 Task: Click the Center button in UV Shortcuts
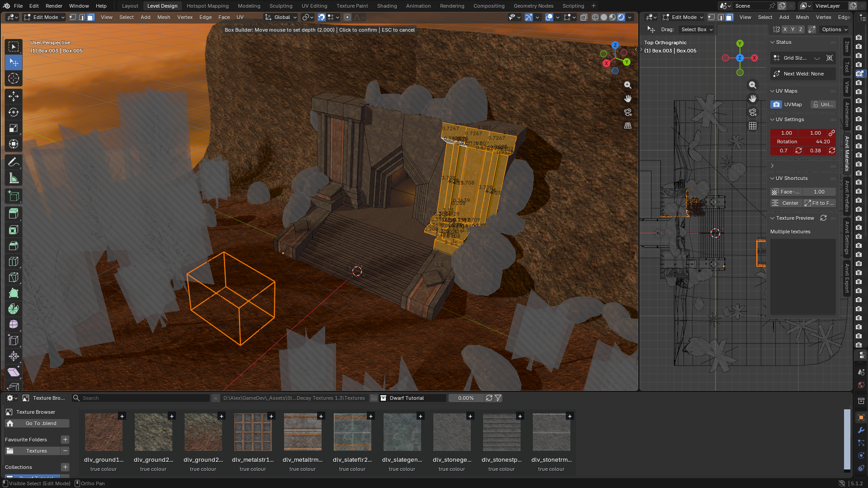[786, 203]
